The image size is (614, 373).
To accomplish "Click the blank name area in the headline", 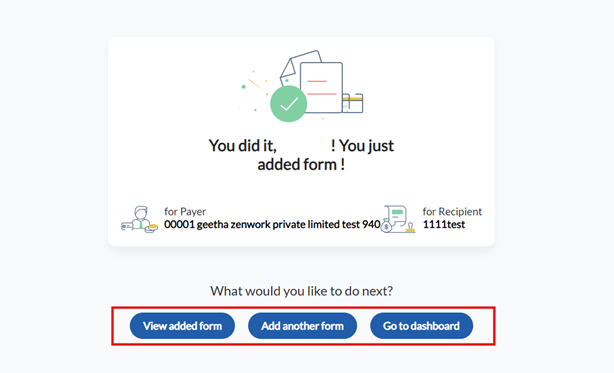I will [x=304, y=145].
